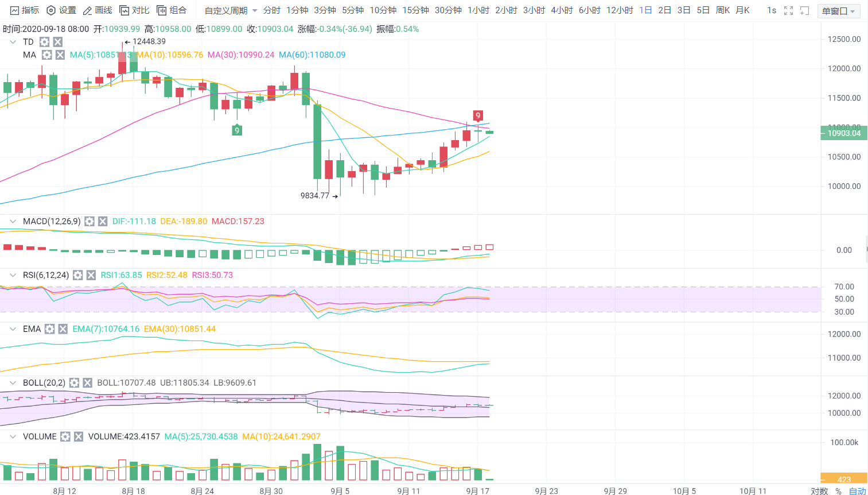Click the 1s refresh interval

(772, 10)
